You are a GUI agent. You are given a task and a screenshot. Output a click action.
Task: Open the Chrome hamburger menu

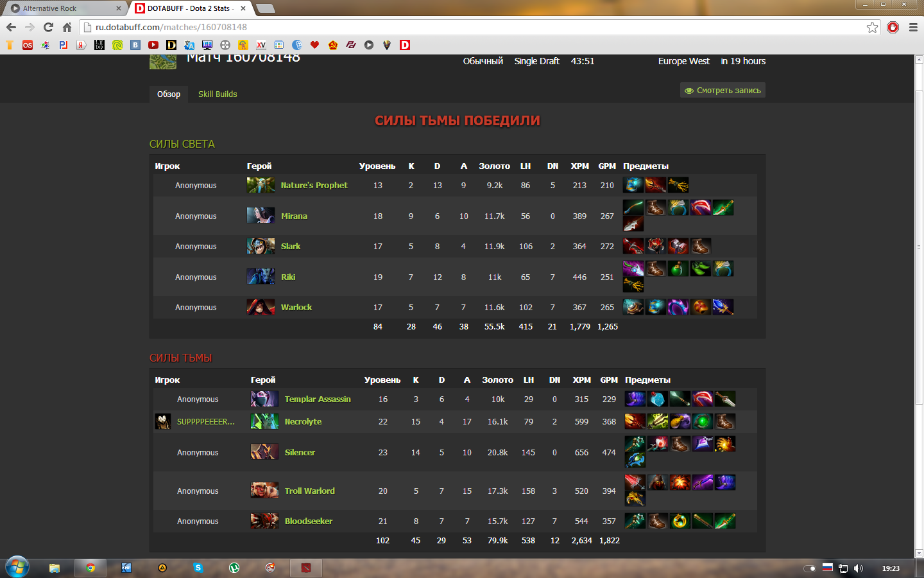913,27
